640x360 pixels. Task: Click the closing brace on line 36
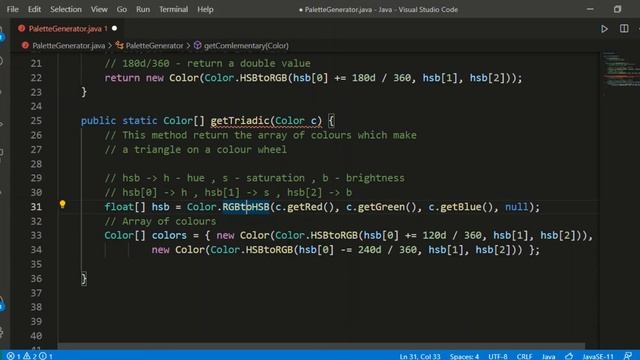pos(84,279)
